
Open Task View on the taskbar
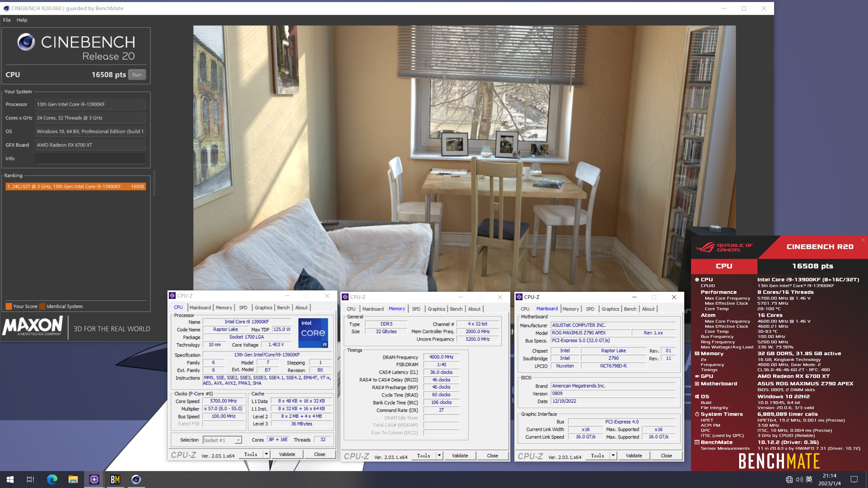pos(31,479)
